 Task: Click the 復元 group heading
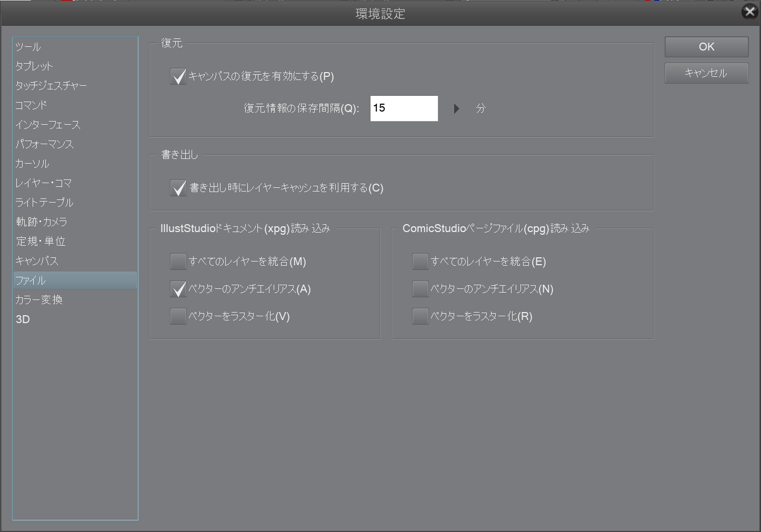click(172, 43)
